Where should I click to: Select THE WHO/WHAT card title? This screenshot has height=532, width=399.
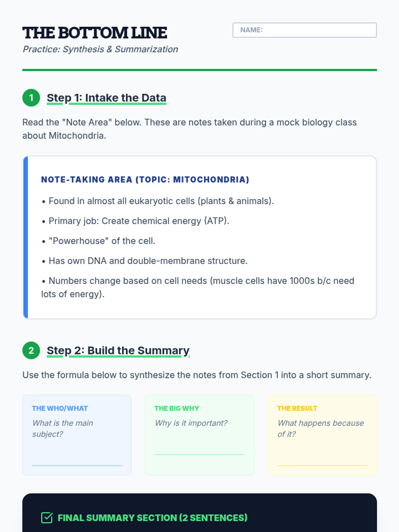[x=60, y=408]
